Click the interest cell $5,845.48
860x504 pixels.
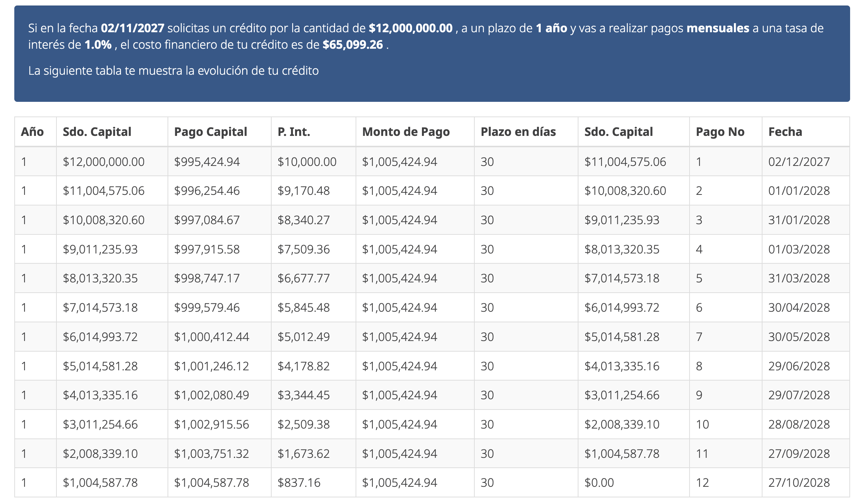[x=313, y=307]
